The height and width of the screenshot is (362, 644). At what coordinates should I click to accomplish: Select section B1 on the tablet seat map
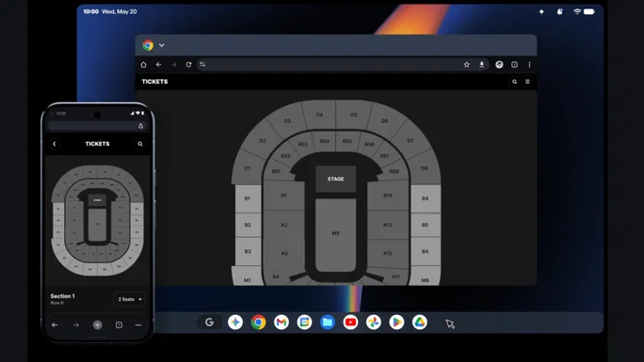pos(248,198)
